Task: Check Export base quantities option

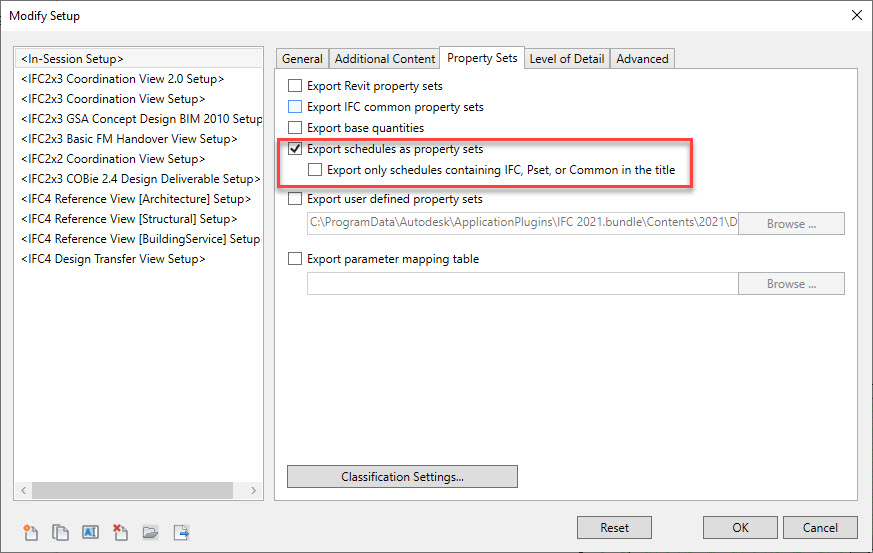Action: tap(295, 128)
